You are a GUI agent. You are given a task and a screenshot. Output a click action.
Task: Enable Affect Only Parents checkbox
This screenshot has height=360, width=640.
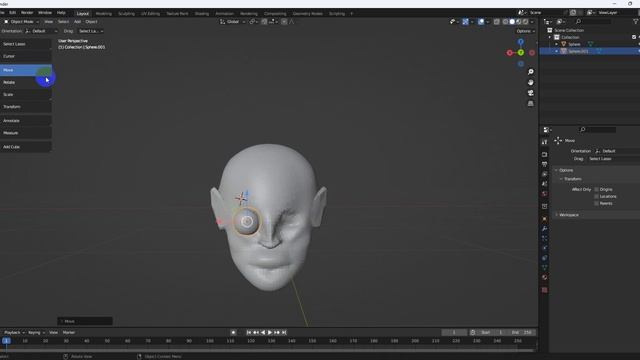coord(596,203)
